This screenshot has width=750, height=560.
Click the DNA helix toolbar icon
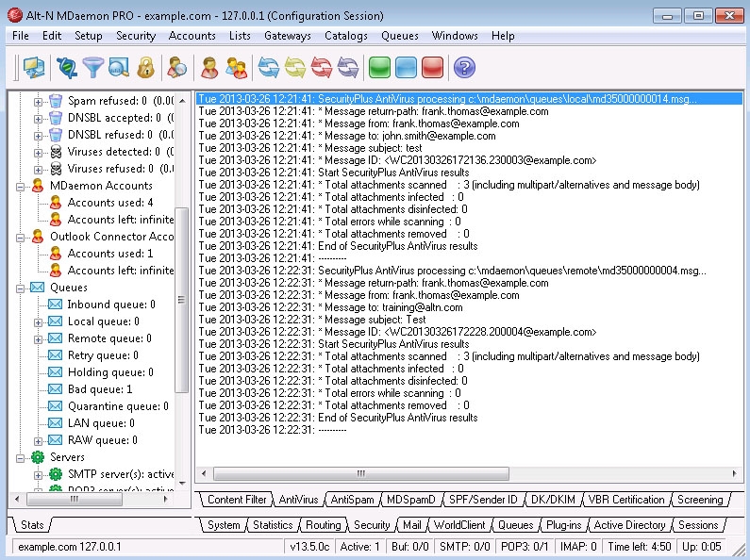tap(67, 68)
